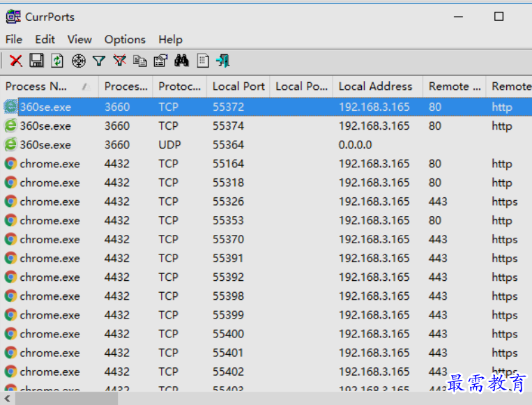Click local port value 55400

click(228, 334)
